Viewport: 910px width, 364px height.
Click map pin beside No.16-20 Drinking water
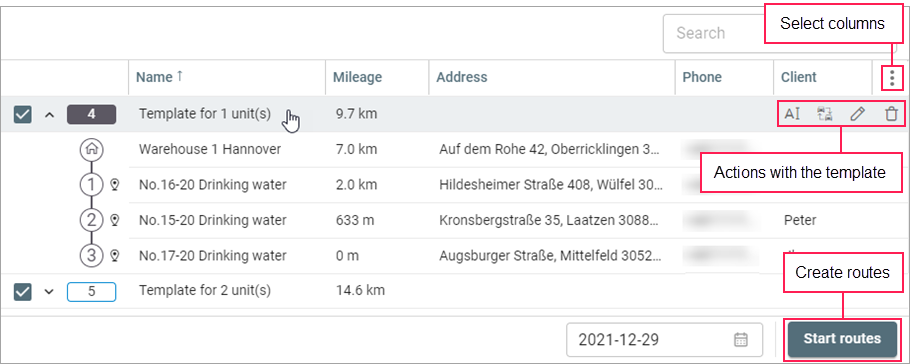pos(115,185)
